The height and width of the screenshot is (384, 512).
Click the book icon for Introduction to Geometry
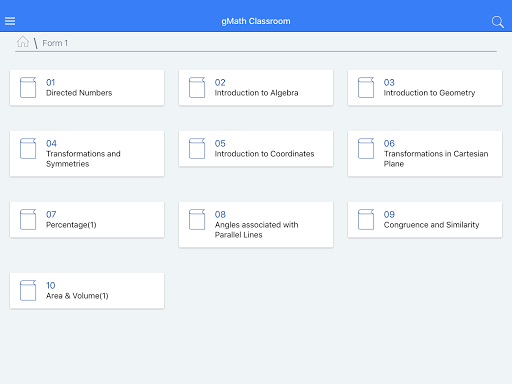tap(366, 88)
